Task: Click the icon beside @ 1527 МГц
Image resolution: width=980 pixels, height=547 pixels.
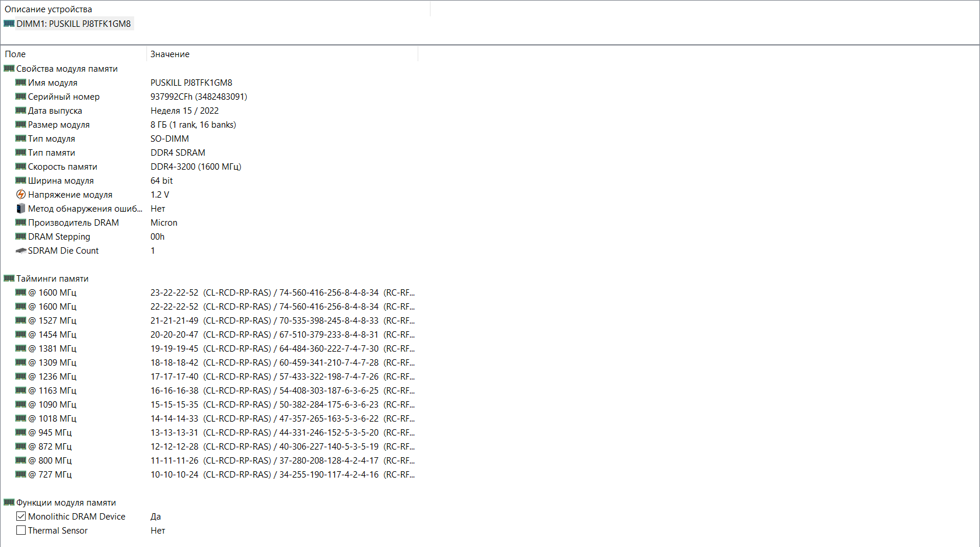Action: [x=21, y=320]
